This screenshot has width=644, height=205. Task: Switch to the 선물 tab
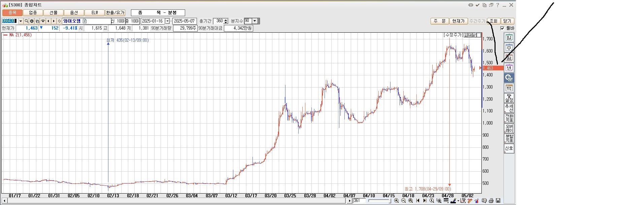[x=54, y=13]
